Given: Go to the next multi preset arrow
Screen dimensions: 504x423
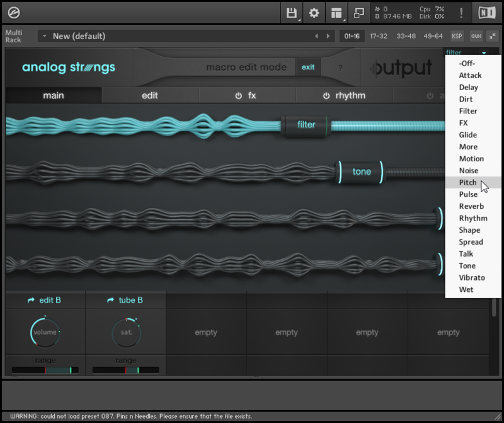Looking at the screenshot, I should [328, 36].
